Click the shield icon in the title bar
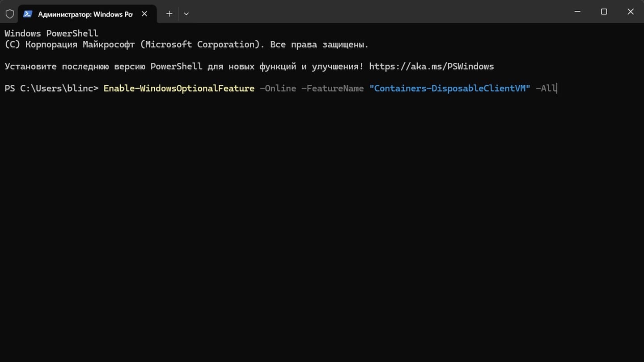Viewport: 644px width, 362px height. coord(10,13)
